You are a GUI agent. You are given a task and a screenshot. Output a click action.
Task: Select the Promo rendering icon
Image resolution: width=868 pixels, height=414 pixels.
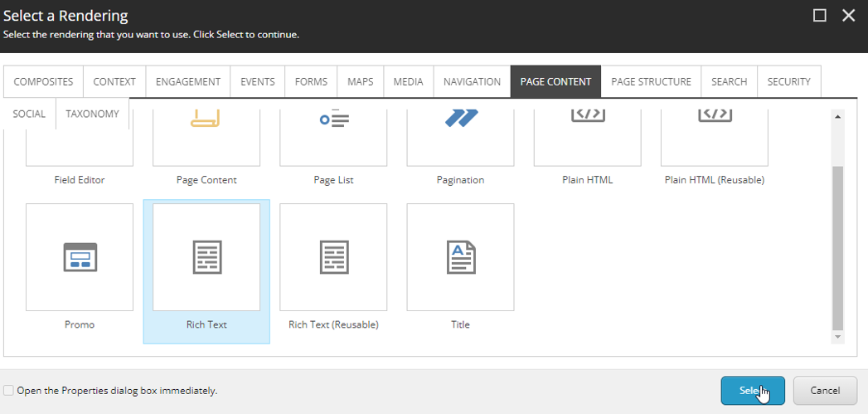point(80,257)
